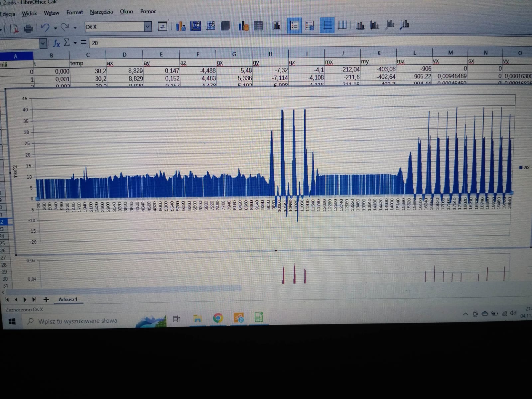Image resolution: width=532 pixels, height=399 pixels.
Task: Toggle the Legend On/Off button
Action: 294,26
